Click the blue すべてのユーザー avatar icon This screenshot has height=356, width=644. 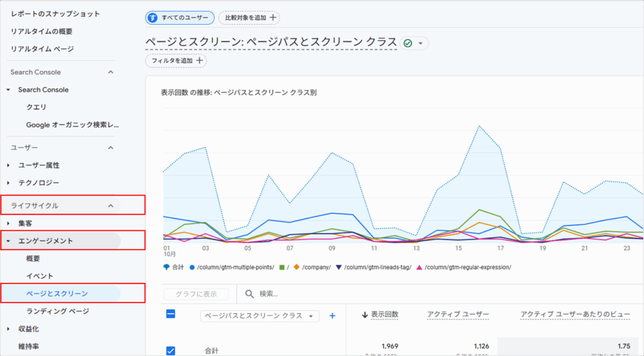[152, 18]
